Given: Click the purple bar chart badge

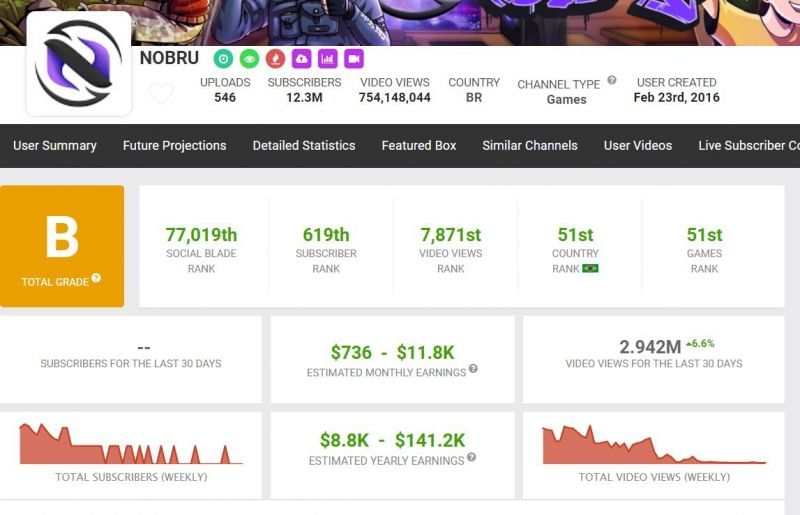Looking at the screenshot, I should pos(327,59).
